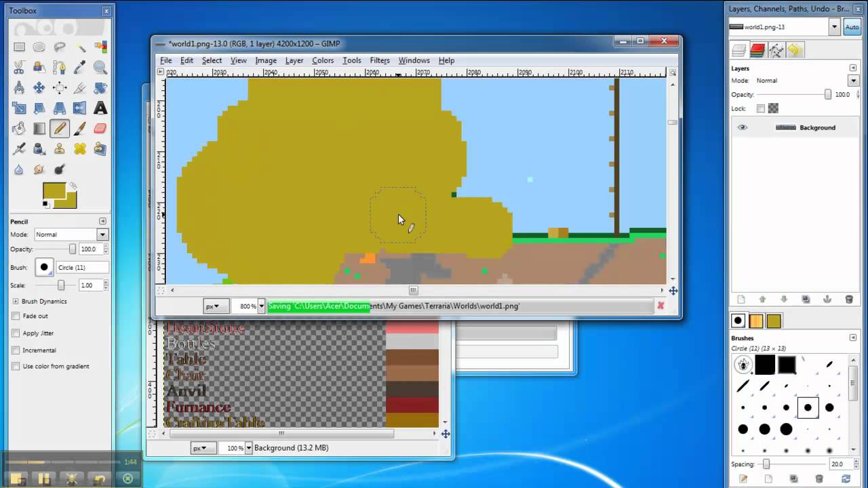Image resolution: width=868 pixels, height=488 pixels.
Task: Select the Alignment tool
Action: (60, 87)
